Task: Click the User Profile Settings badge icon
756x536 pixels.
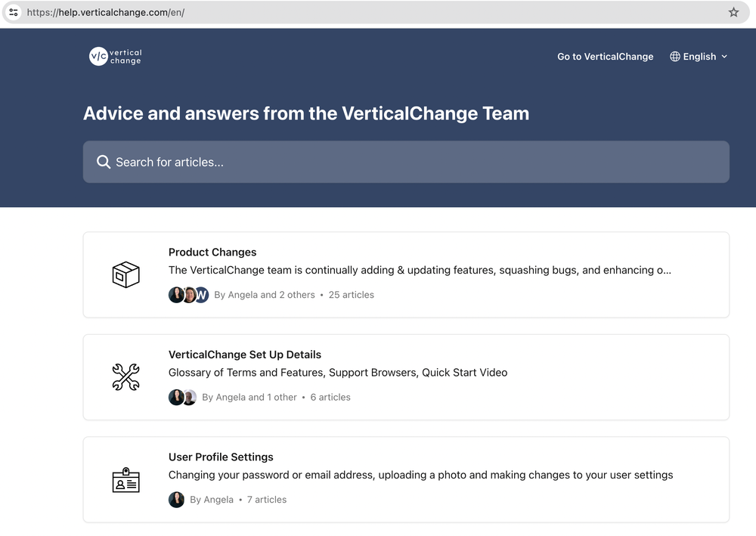Action: [x=125, y=479]
